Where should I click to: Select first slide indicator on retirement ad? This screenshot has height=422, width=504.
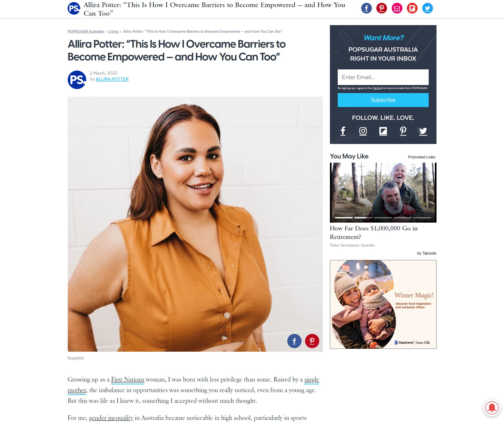click(x=344, y=218)
